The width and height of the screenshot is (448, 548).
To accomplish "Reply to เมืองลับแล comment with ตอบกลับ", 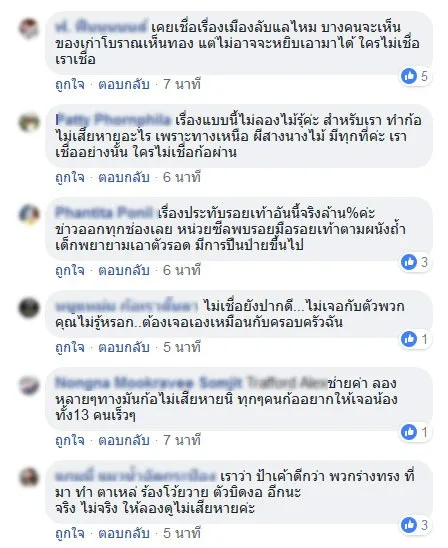I will [124, 85].
